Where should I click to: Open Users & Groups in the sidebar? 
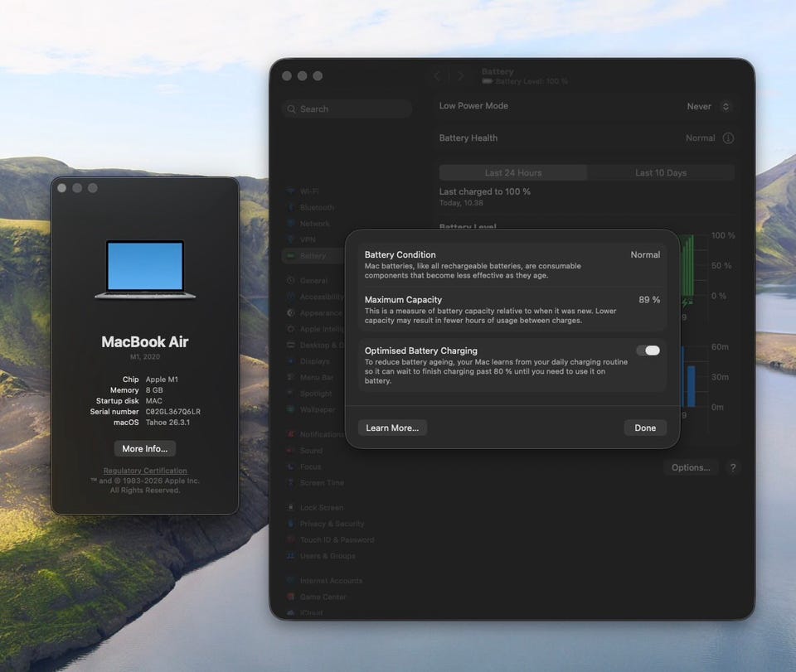pyautogui.click(x=321, y=556)
